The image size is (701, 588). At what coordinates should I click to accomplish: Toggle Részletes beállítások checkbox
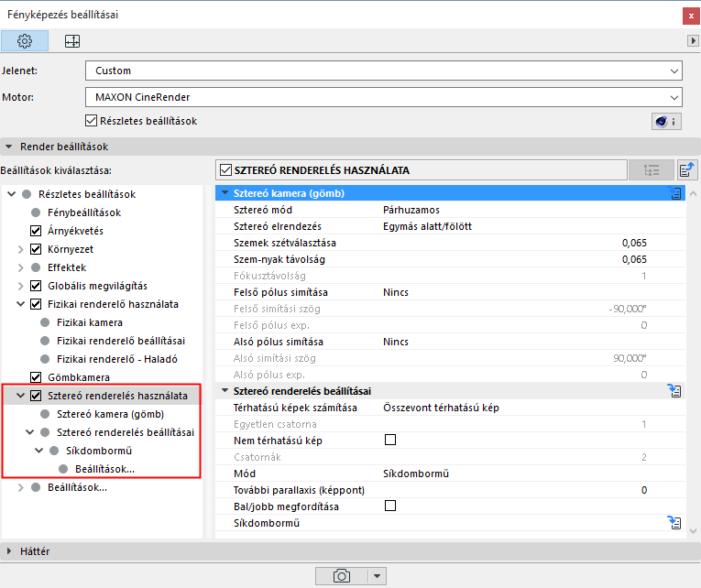pos(92,121)
